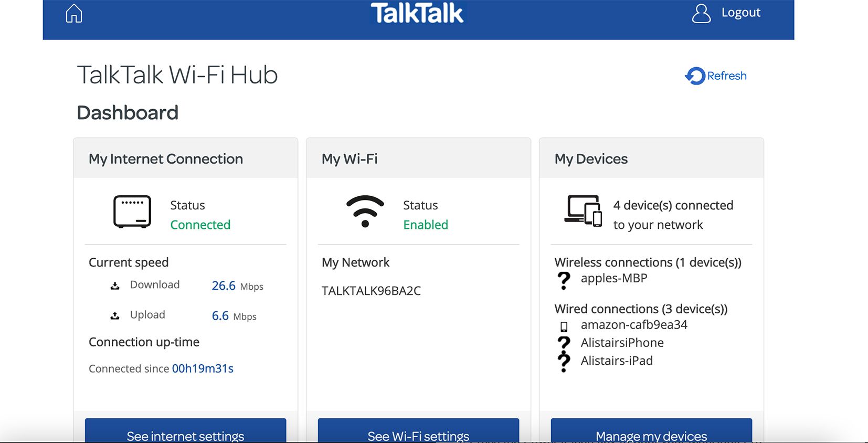Click Wireless connections (1 device(s)) label

tap(648, 262)
